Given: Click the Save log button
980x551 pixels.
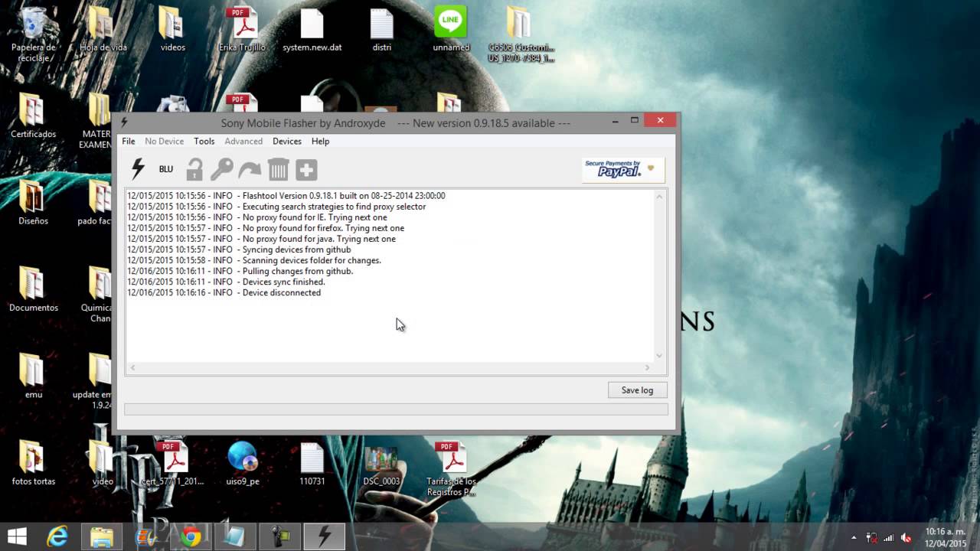Looking at the screenshot, I should click(x=637, y=390).
